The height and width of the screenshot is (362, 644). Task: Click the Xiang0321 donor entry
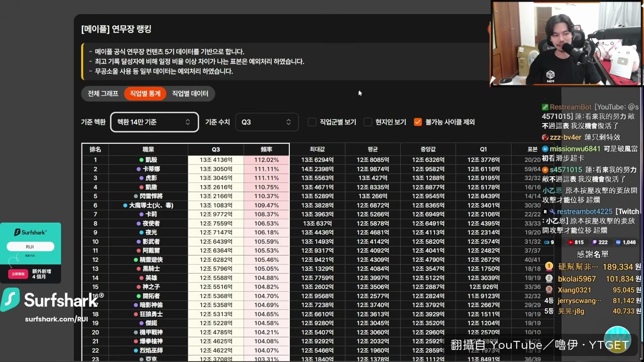pyautogui.click(x=594, y=290)
